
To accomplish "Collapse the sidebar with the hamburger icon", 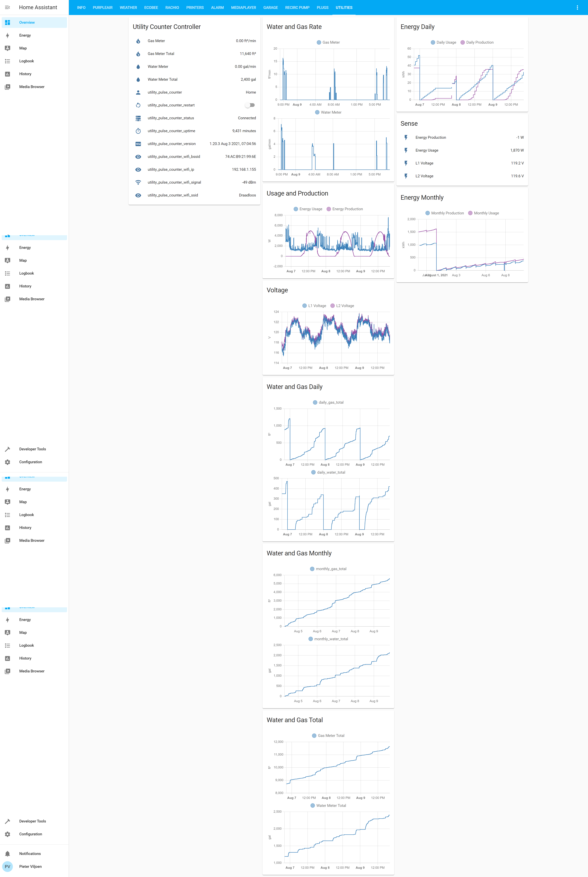I will [x=7, y=8].
